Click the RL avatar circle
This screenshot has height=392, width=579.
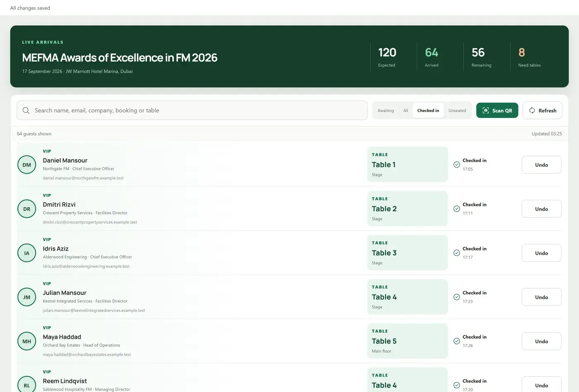click(x=27, y=384)
